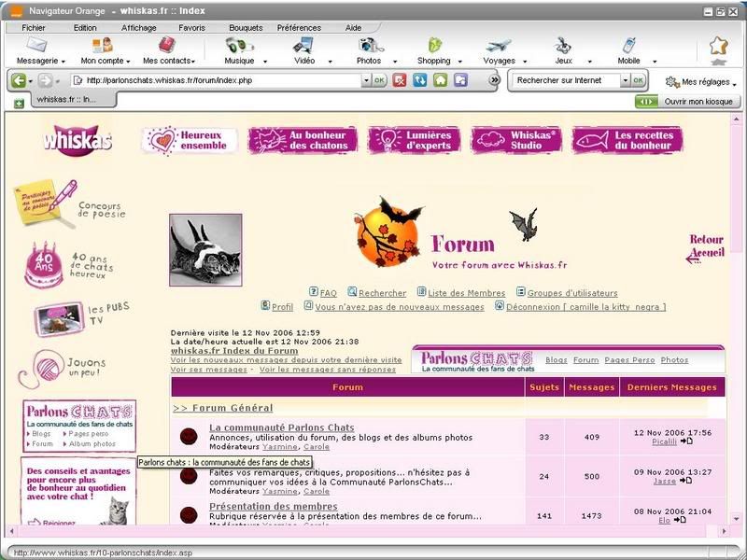The height and width of the screenshot is (560, 747).
Task: Open a new tab with the green plus
Action: (x=19, y=104)
